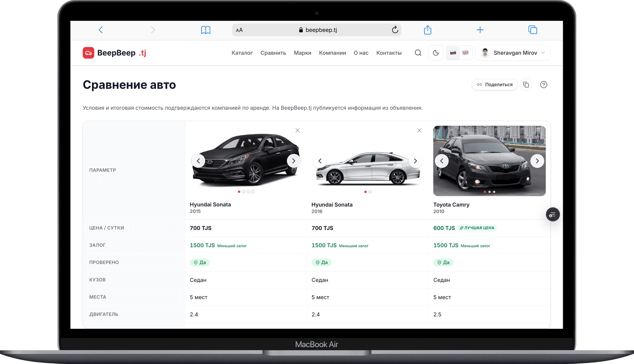Show next photo of Sonata 2015
The height and width of the screenshot is (364, 634).
(294, 161)
